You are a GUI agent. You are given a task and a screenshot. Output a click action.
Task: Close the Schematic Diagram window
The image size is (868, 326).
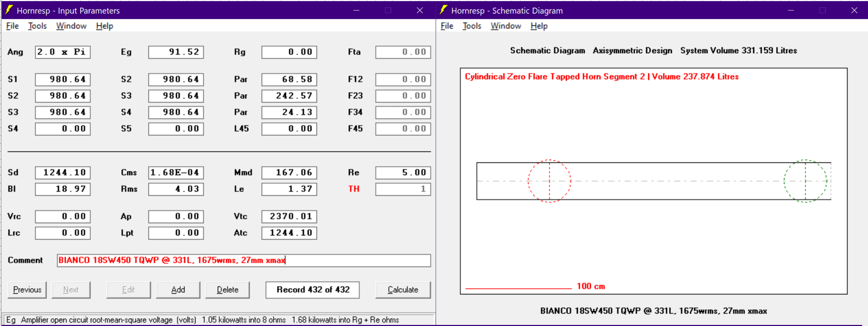point(854,10)
